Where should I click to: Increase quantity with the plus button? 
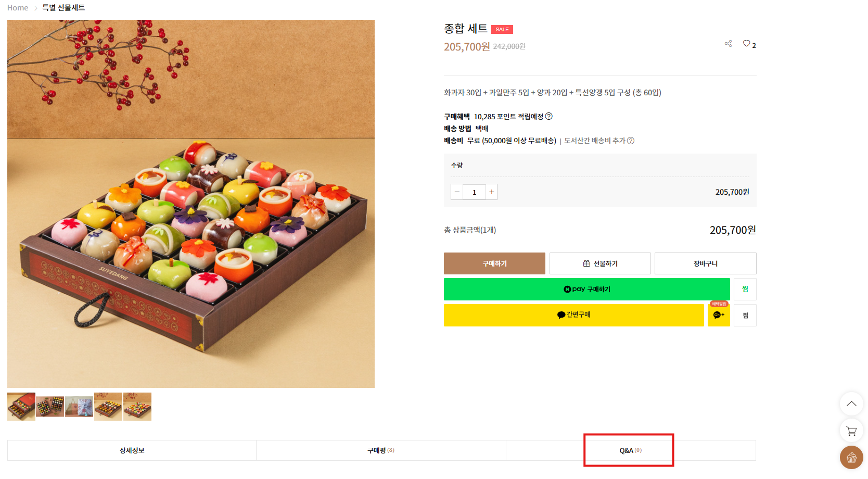pyautogui.click(x=491, y=192)
